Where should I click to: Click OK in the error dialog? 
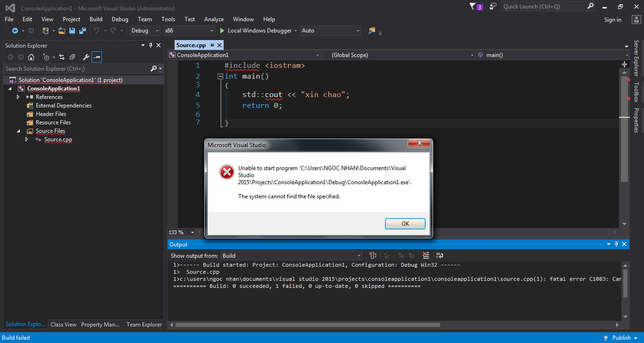(405, 224)
